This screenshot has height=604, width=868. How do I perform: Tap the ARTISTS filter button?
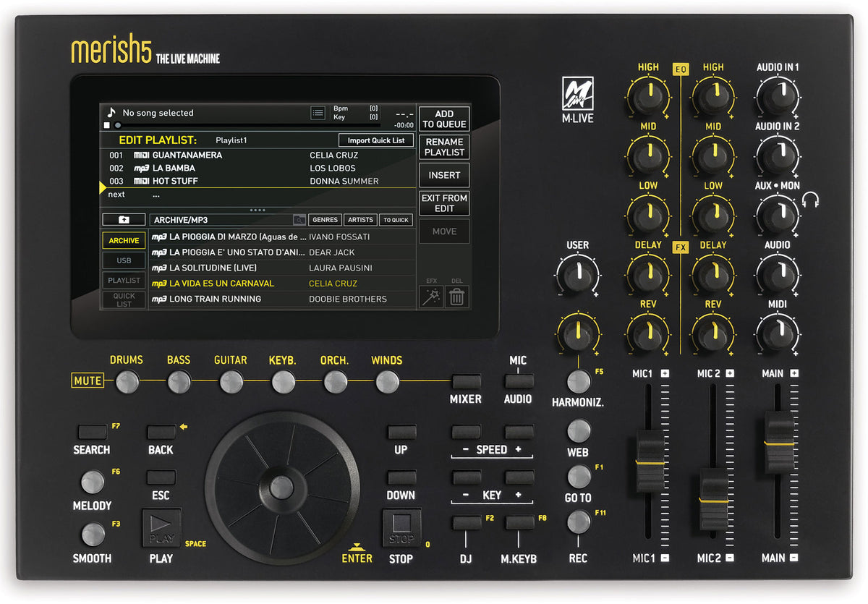click(x=359, y=220)
